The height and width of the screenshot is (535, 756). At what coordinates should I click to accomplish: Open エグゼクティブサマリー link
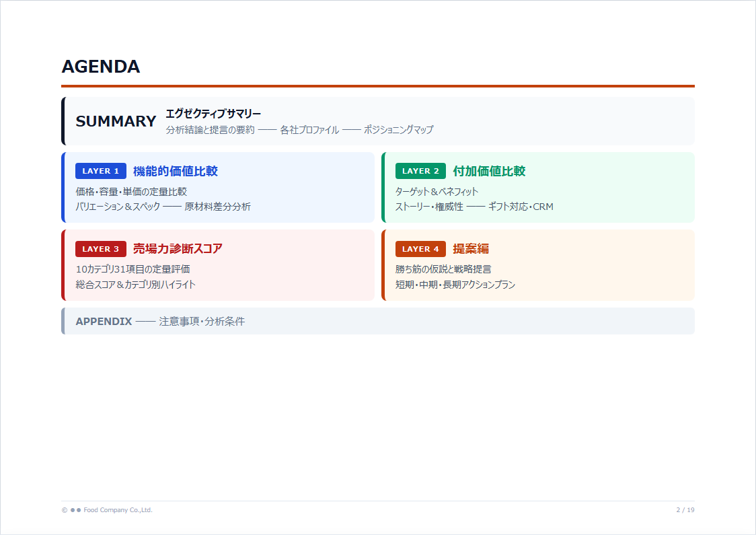pyautogui.click(x=213, y=114)
